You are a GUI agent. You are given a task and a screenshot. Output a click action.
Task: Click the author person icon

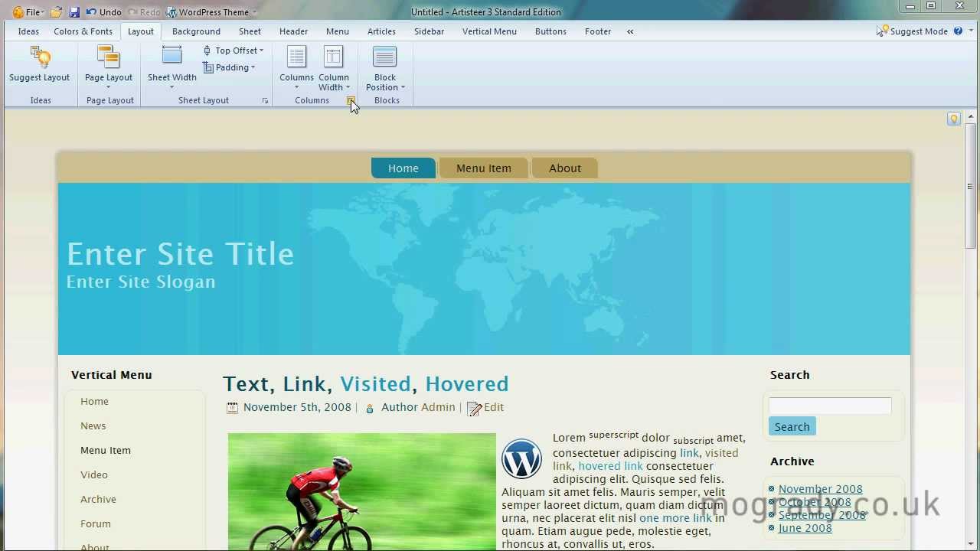370,409
